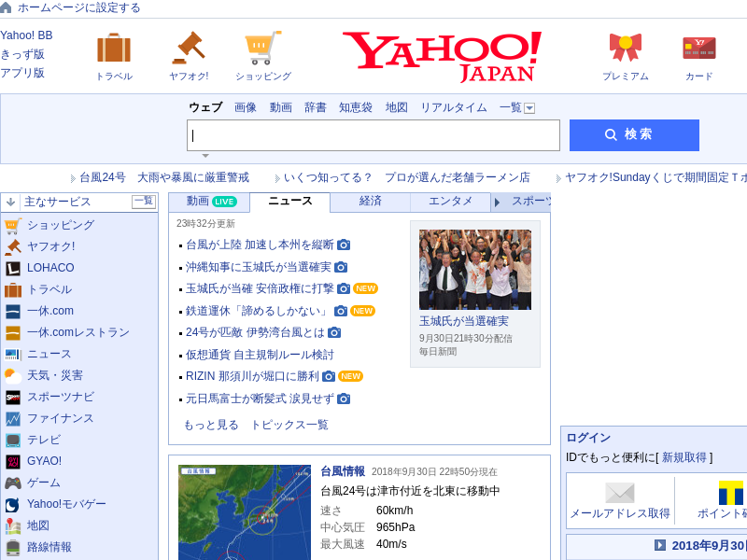Select the ゲーム controller icon
747x560 pixels.
11,483
